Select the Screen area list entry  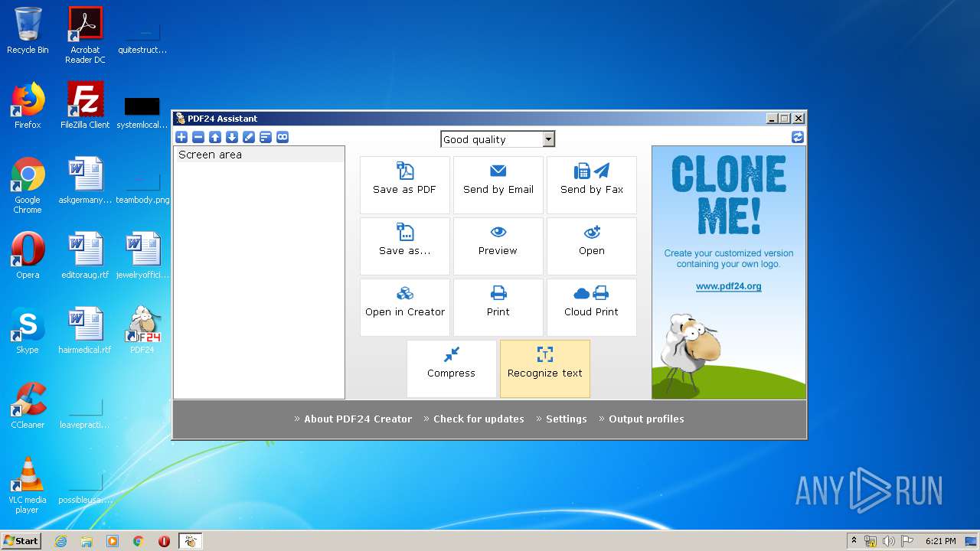pyautogui.click(x=259, y=155)
